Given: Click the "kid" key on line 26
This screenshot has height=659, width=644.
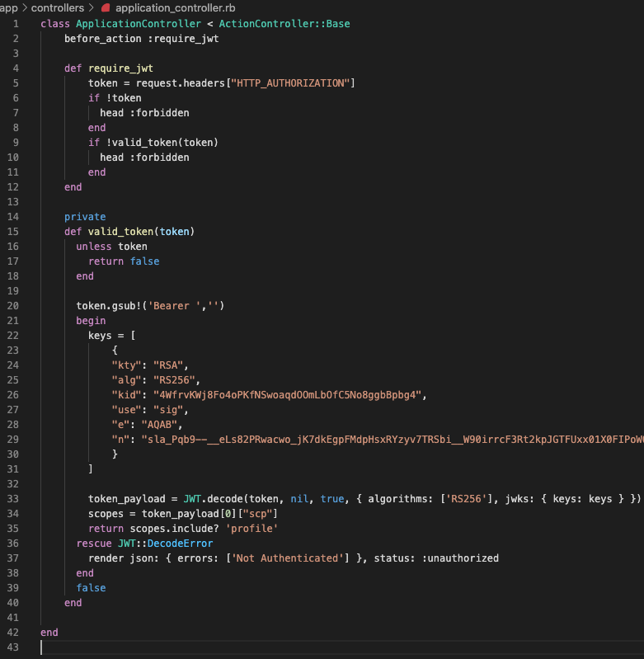Looking at the screenshot, I should pos(126,395).
